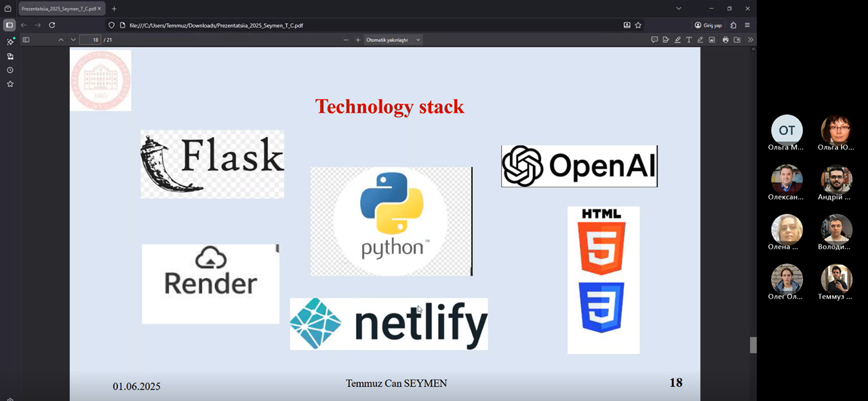Print the PDF document
868x401 pixels.
pos(726,40)
